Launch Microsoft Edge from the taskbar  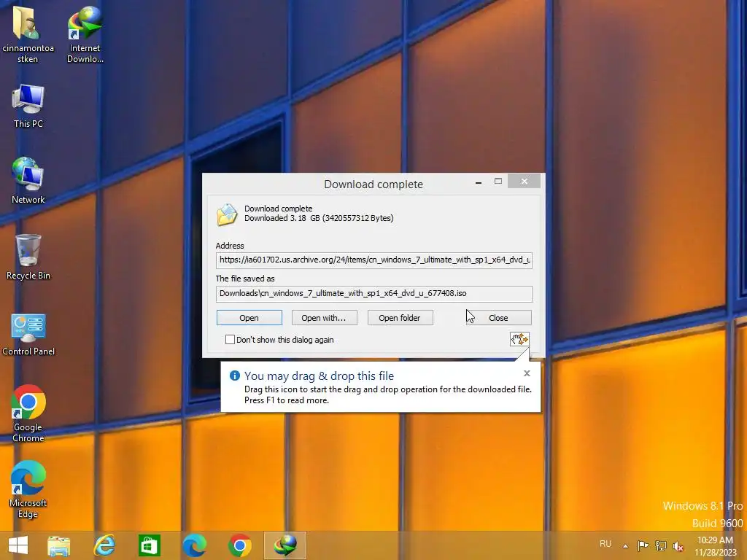tap(194, 545)
